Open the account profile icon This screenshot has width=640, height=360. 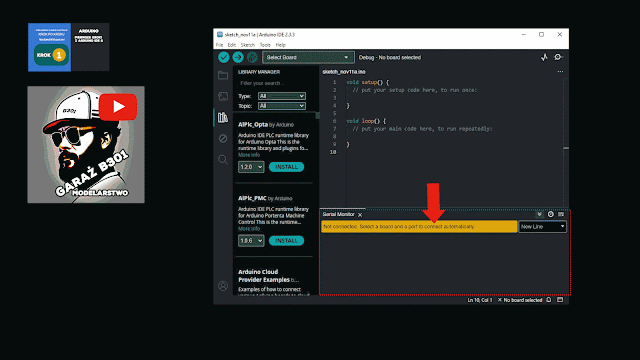click(223, 286)
